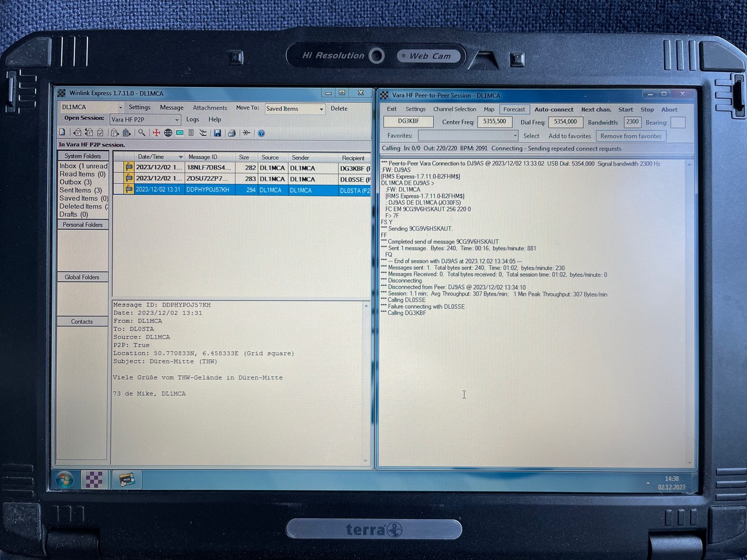This screenshot has width=747, height=560.
Task: Click the gray document column icon
Action: click(x=191, y=133)
